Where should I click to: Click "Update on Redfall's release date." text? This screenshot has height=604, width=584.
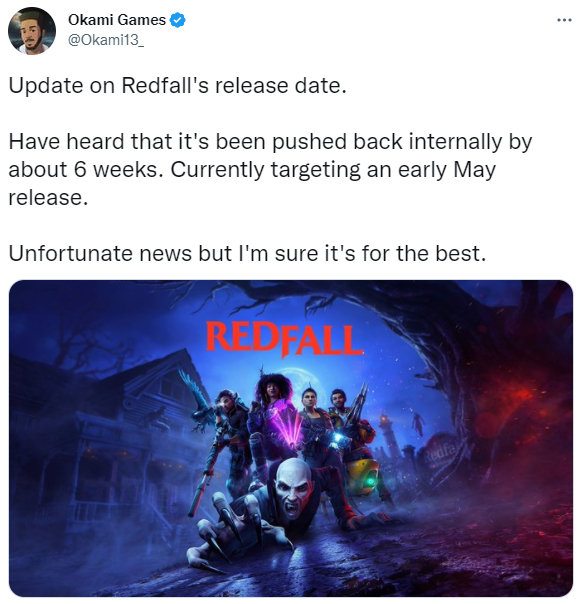tap(178, 85)
